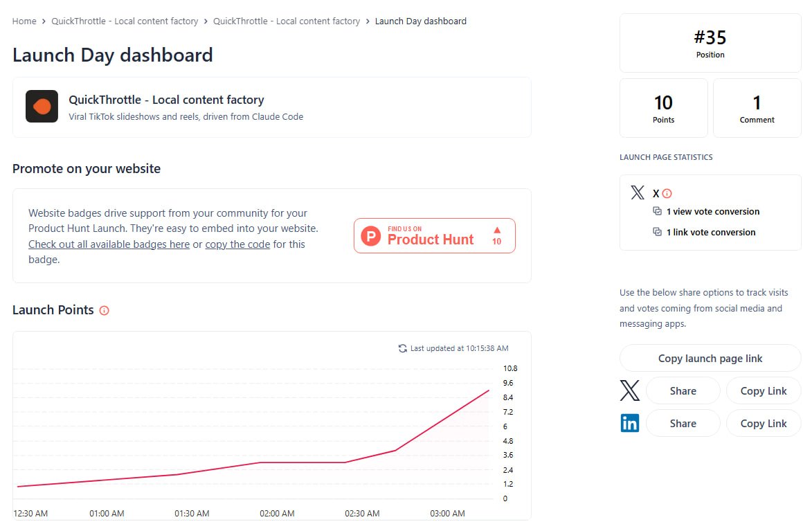
Task: Click the 03:00 AM axis label
Action: coord(447,514)
